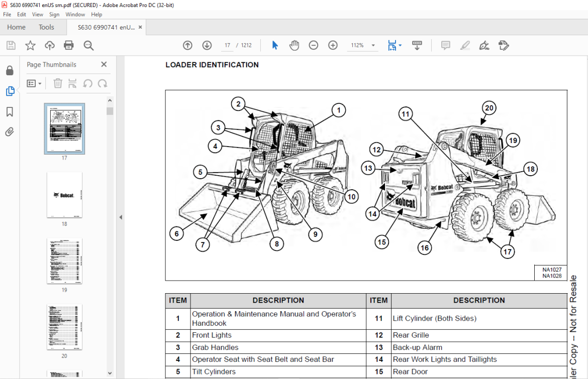Go to the previous page

187,45
